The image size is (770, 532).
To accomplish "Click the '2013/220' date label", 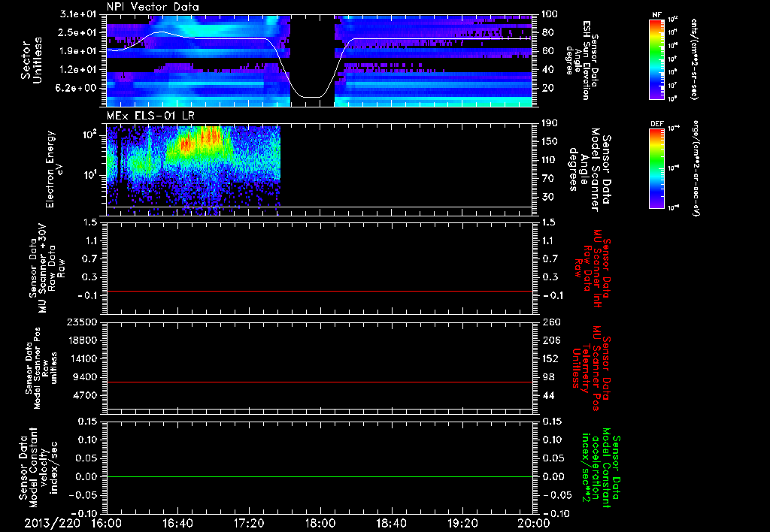I will point(52,523).
